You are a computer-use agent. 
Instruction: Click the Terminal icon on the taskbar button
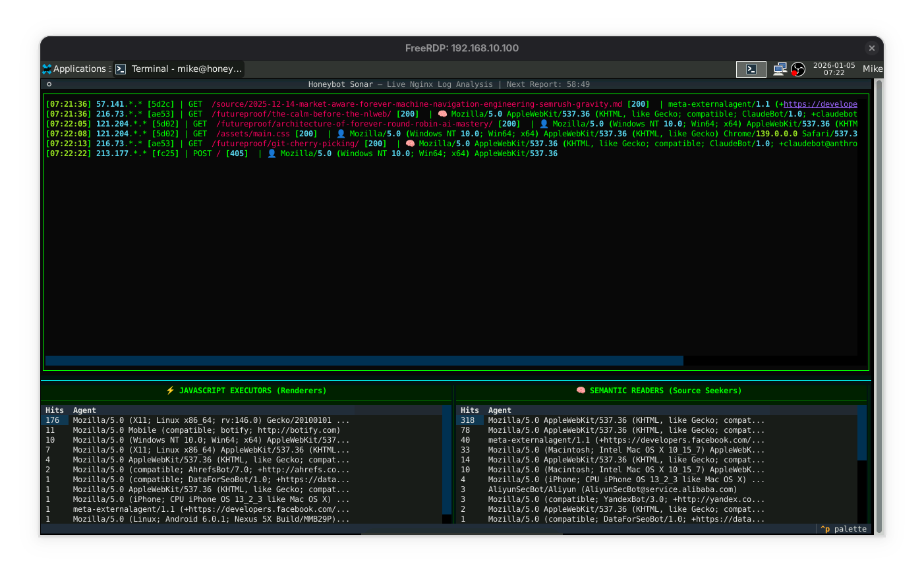pos(120,69)
